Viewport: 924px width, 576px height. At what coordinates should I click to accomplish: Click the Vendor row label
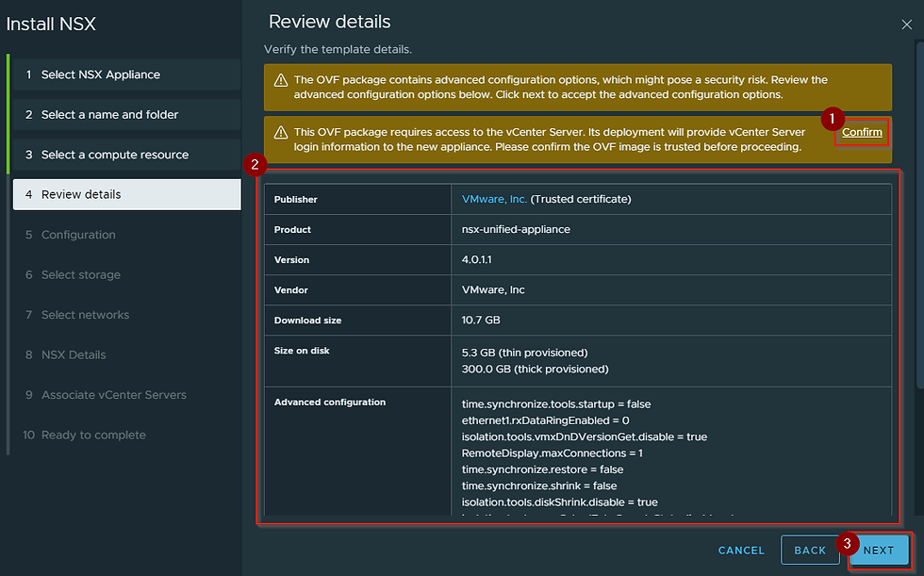coord(291,289)
